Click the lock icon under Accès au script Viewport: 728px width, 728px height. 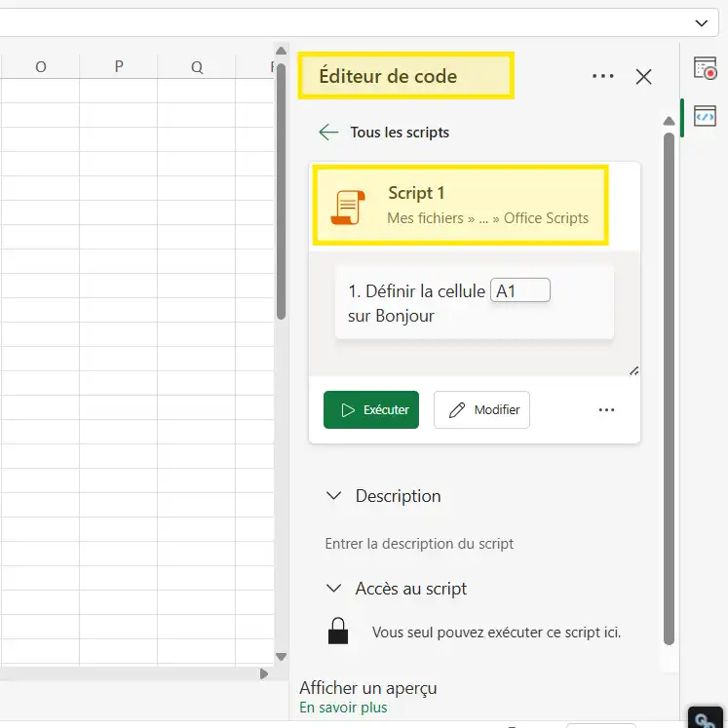click(338, 632)
